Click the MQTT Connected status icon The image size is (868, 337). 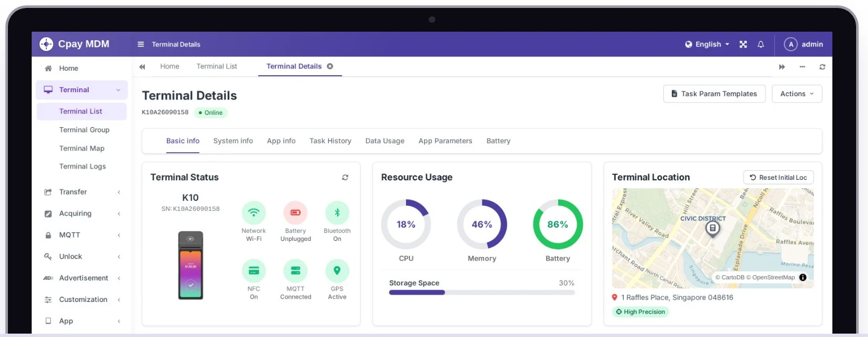[295, 271]
